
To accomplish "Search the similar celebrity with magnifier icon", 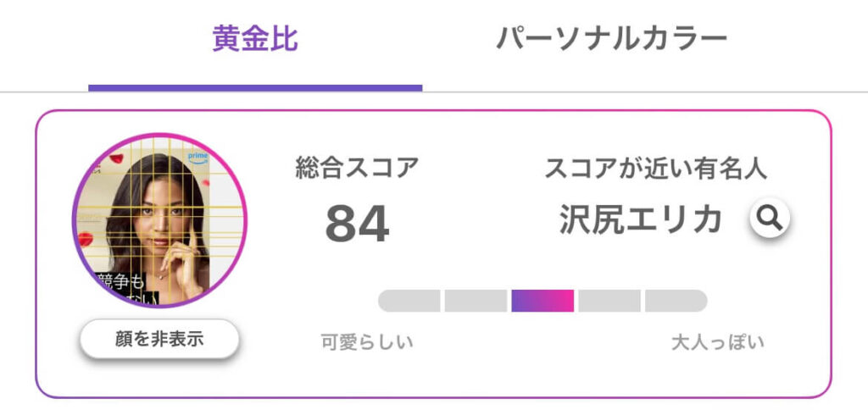I will 770,218.
